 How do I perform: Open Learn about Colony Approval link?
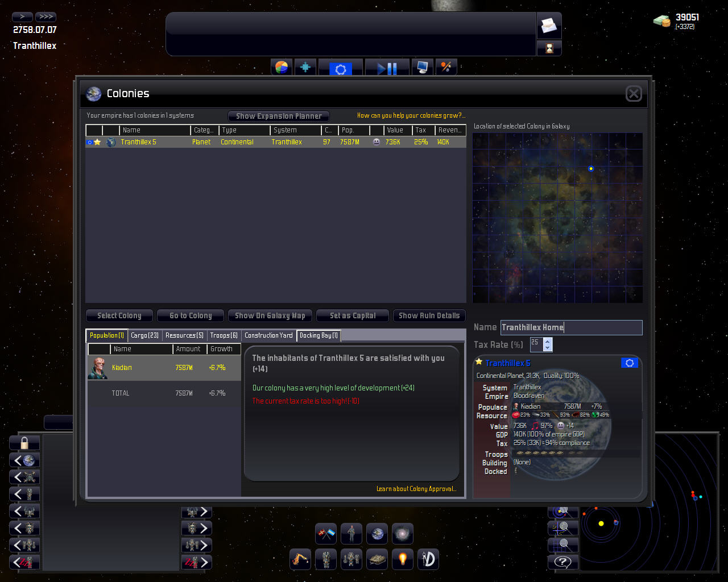[x=416, y=489]
